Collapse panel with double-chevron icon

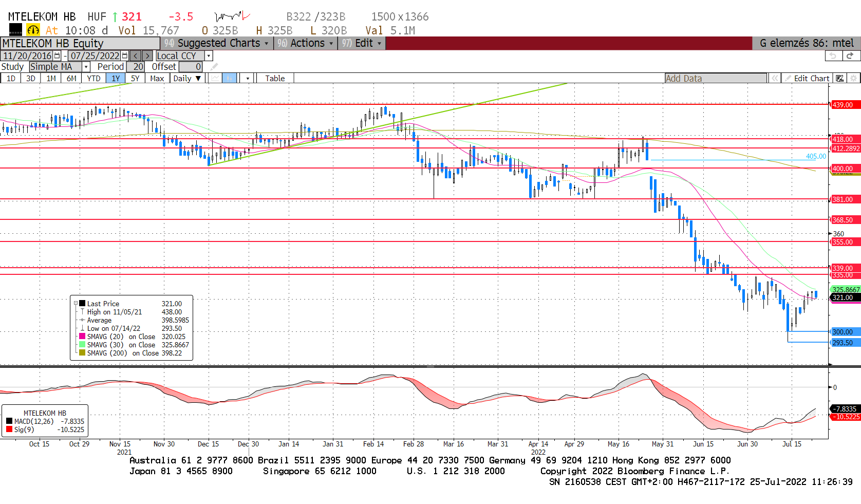click(774, 78)
